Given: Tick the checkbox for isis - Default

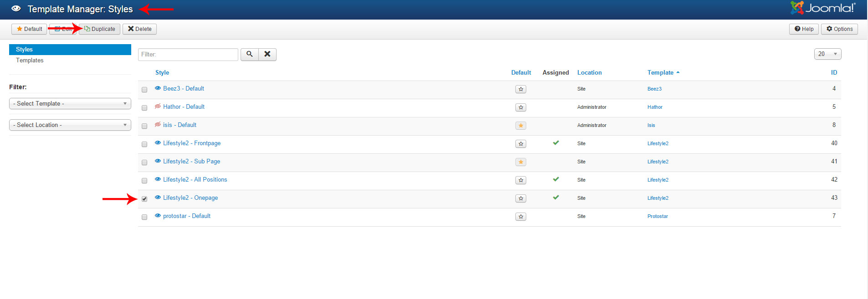Looking at the screenshot, I should coord(144,126).
